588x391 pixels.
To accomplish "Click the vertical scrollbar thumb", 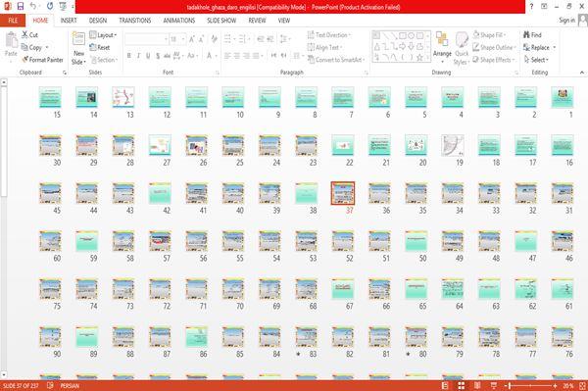I will click(3, 142).
